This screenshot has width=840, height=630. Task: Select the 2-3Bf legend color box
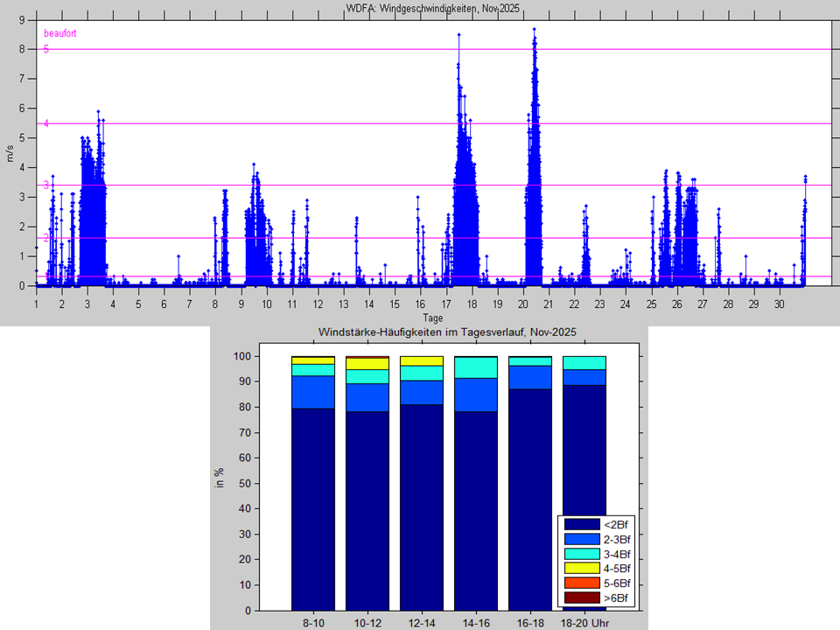(x=580, y=539)
